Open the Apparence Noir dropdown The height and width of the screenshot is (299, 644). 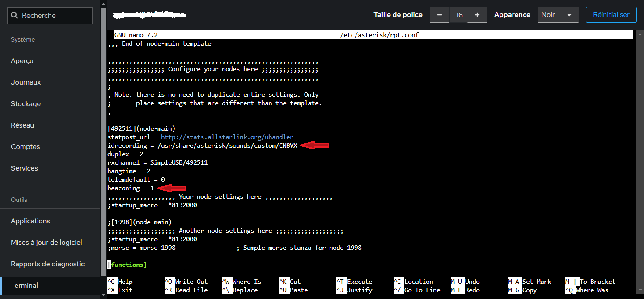click(558, 15)
